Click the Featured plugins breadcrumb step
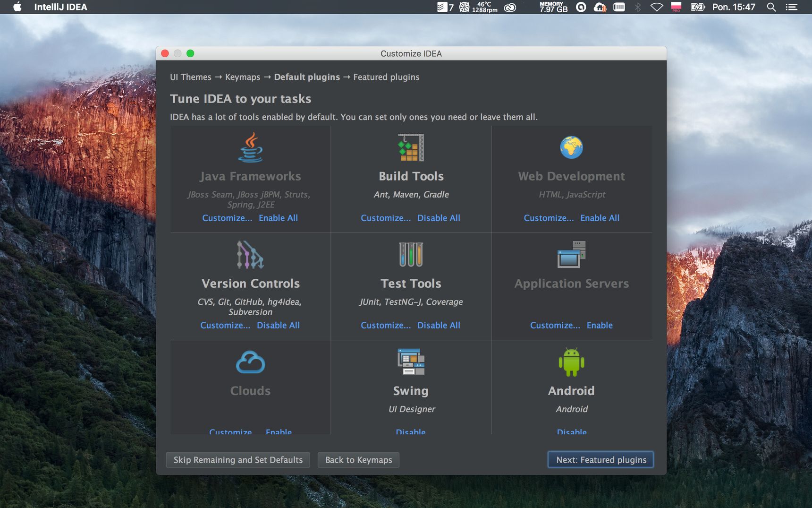Screen dimensions: 812x508 tap(386, 77)
